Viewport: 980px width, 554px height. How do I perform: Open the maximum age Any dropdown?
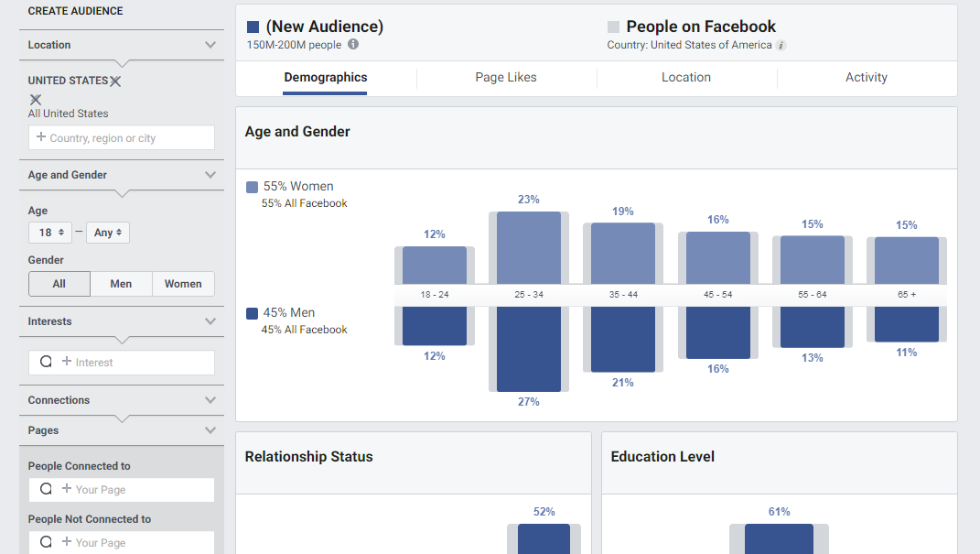click(107, 233)
